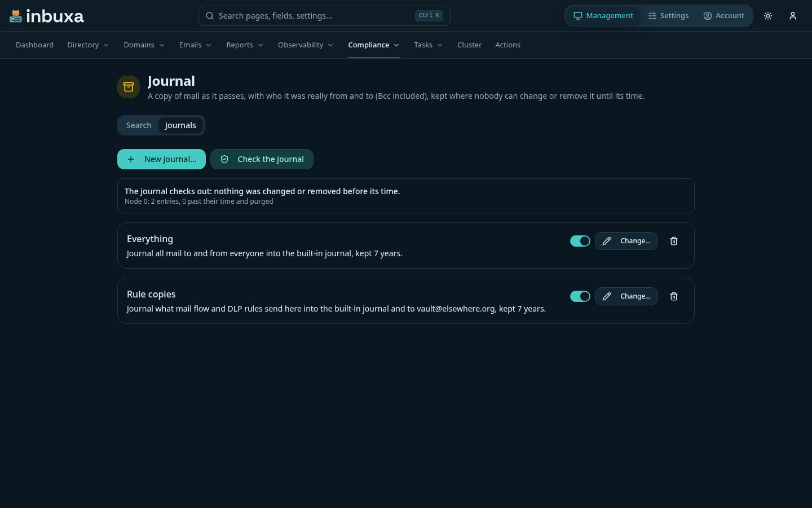Turn off the Rule copies journal switch
The width and height of the screenshot is (812, 508).
click(x=580, y=296)
